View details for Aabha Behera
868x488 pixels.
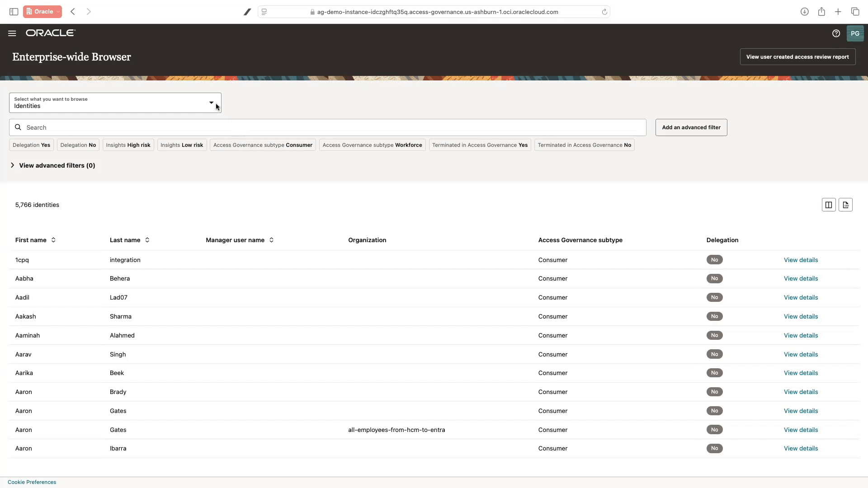click(801, 278)
